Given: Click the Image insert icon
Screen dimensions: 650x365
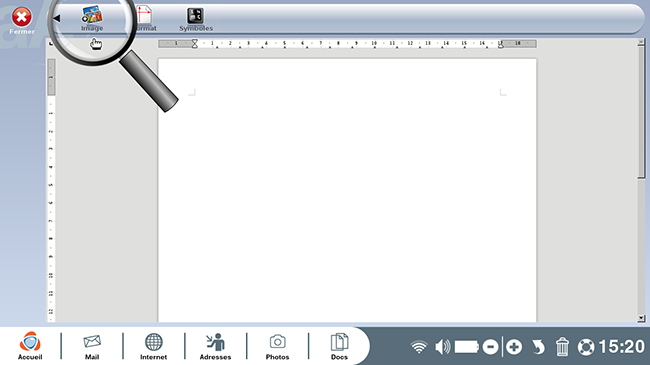Looking at the screenshot, I should (92, 15).
